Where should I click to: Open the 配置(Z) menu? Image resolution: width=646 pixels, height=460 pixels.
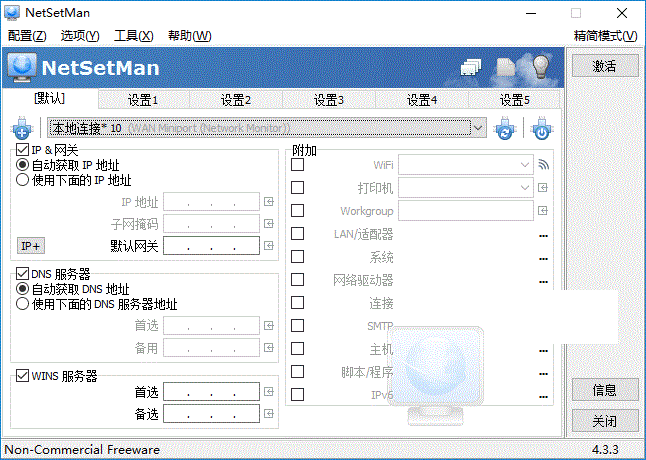tap(27, 36)
